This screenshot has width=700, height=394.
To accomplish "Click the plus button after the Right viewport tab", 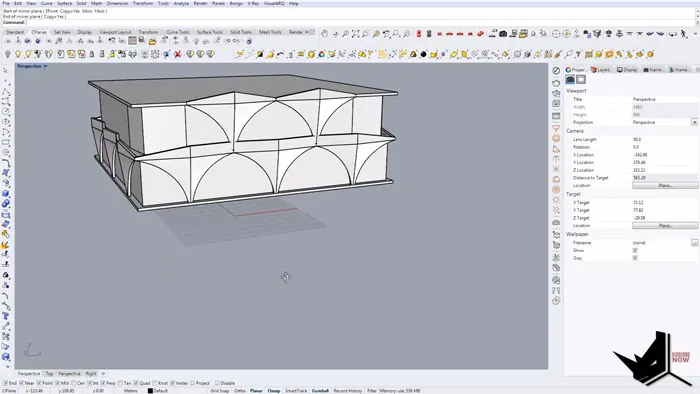I will pos(103,373).
